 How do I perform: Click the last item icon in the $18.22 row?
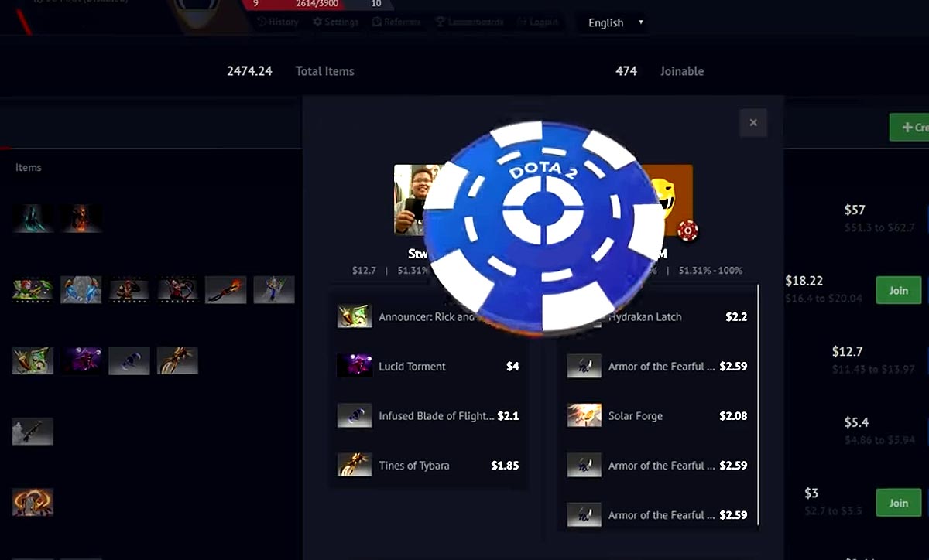274,290
